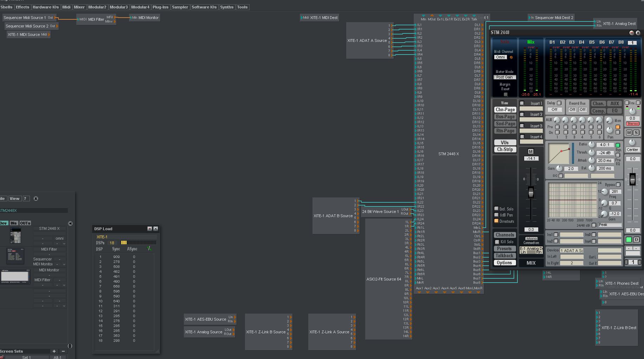This screenshot has width=644, height=359.
Task: Open the Effects menu
Action: coord(22,7)
